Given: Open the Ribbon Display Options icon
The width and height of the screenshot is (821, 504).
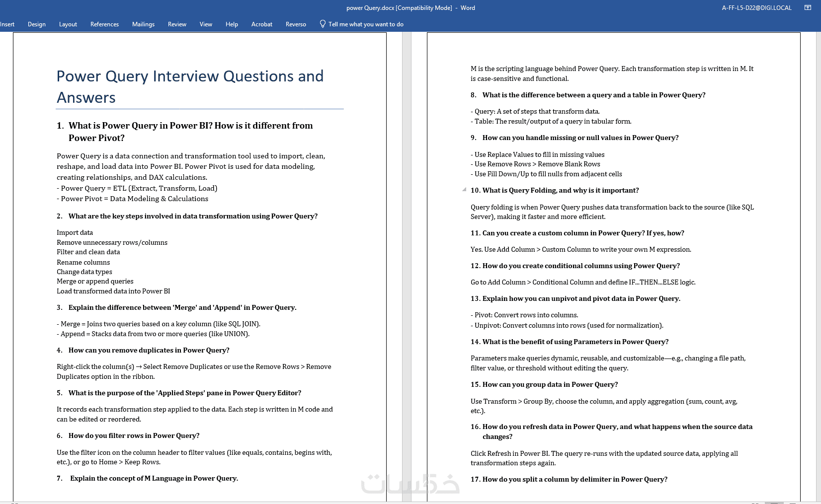Looking at the screenshot, I should [x=808, y=7].
